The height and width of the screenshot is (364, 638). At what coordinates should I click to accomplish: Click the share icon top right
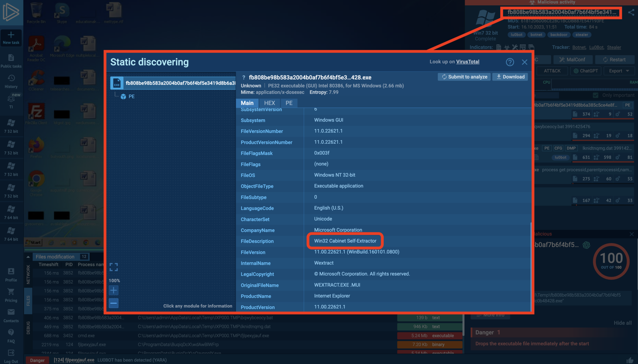click(x=631, y=12)
